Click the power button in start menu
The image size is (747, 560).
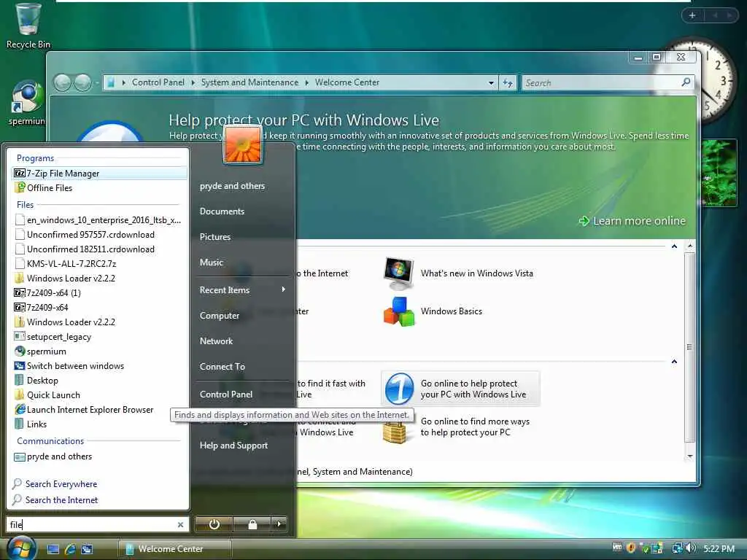click(214, 524)
